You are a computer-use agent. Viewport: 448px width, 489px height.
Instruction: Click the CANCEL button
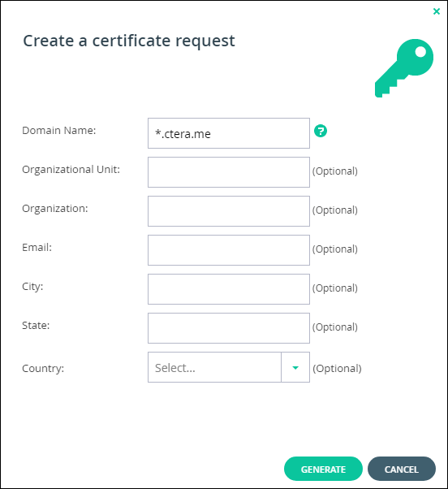point(401,469)
